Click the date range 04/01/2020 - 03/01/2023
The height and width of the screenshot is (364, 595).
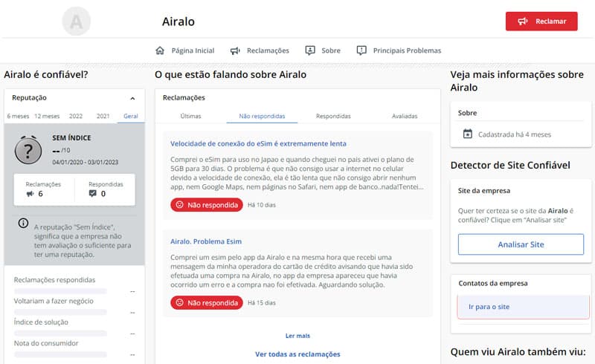(x=86, y=162)
